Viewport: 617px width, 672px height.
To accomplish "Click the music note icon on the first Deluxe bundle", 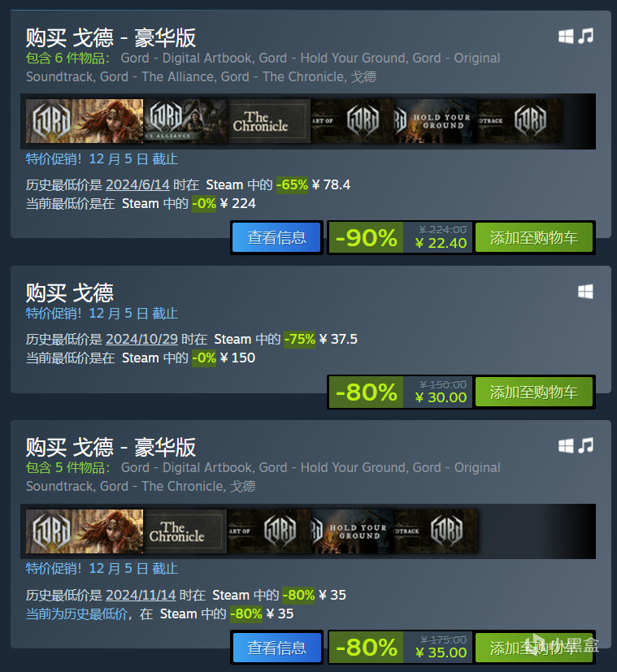I will click(585, 36).
